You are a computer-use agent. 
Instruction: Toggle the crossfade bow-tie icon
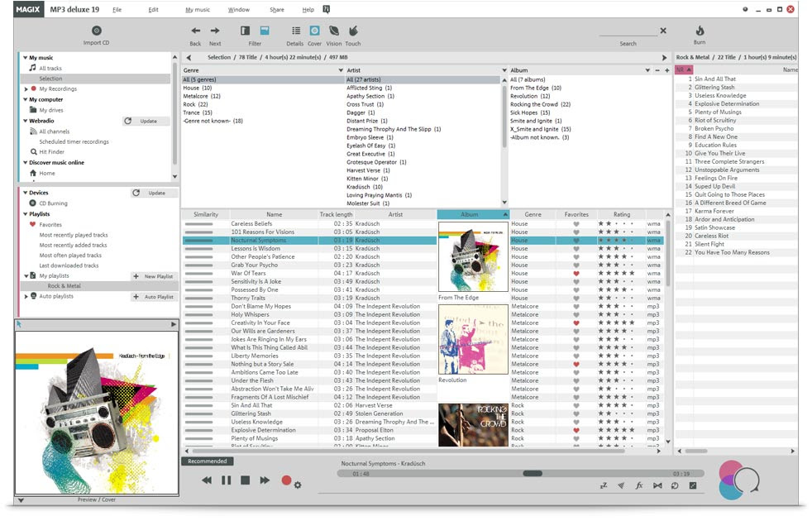click(657, 486)
